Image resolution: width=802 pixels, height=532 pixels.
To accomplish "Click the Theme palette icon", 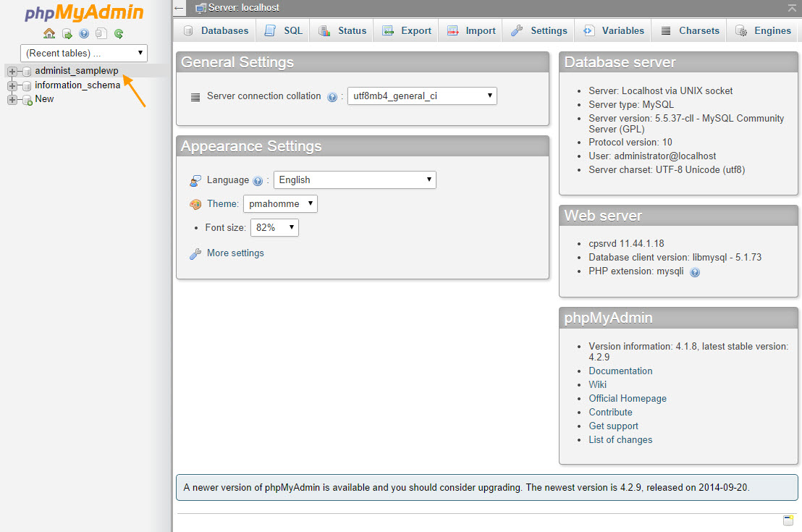I will click(195, 204).
